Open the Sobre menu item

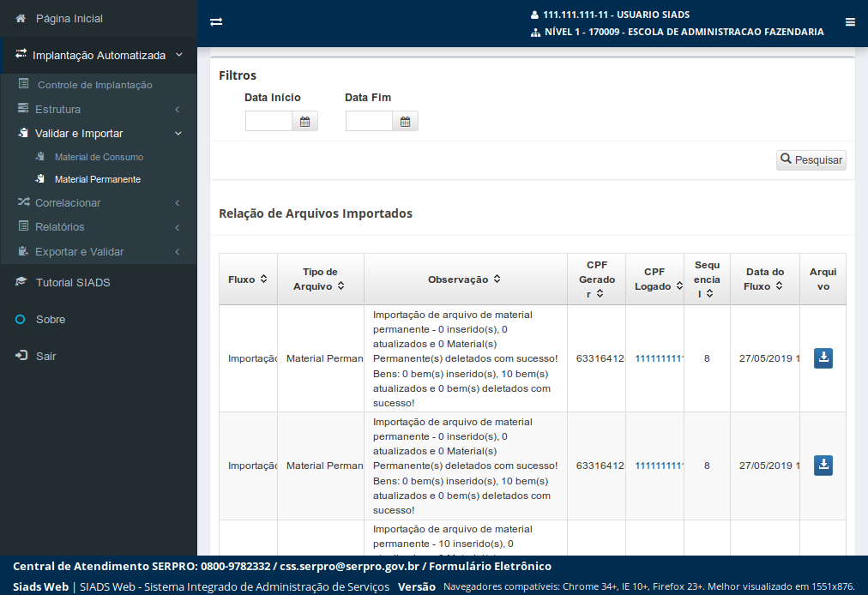click(x=51, y=320)
